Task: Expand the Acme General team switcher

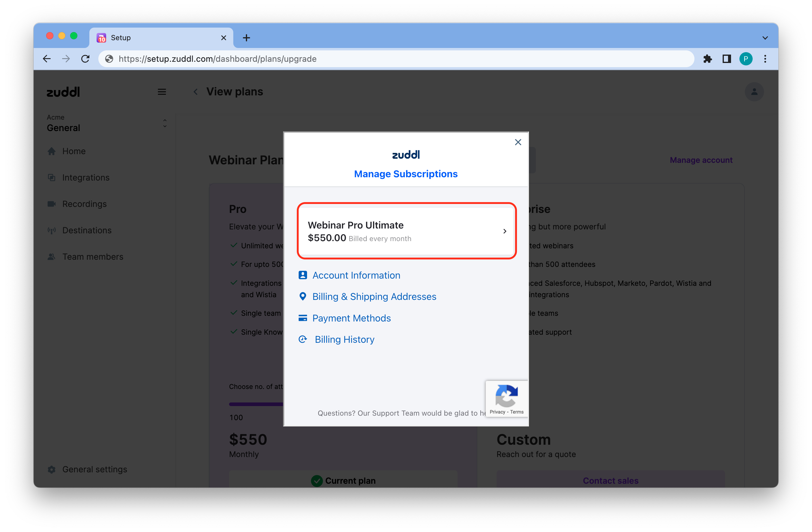Action: [165, 123]
